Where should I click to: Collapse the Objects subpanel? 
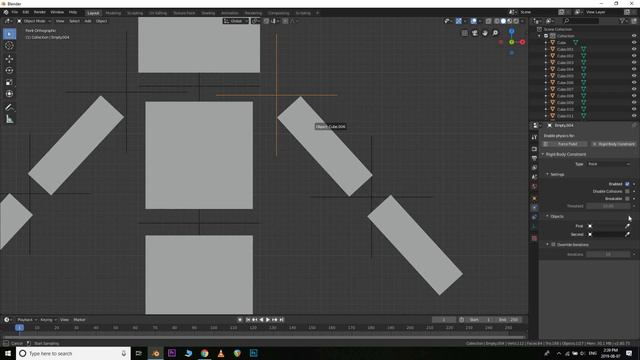[x=547, y=216]
